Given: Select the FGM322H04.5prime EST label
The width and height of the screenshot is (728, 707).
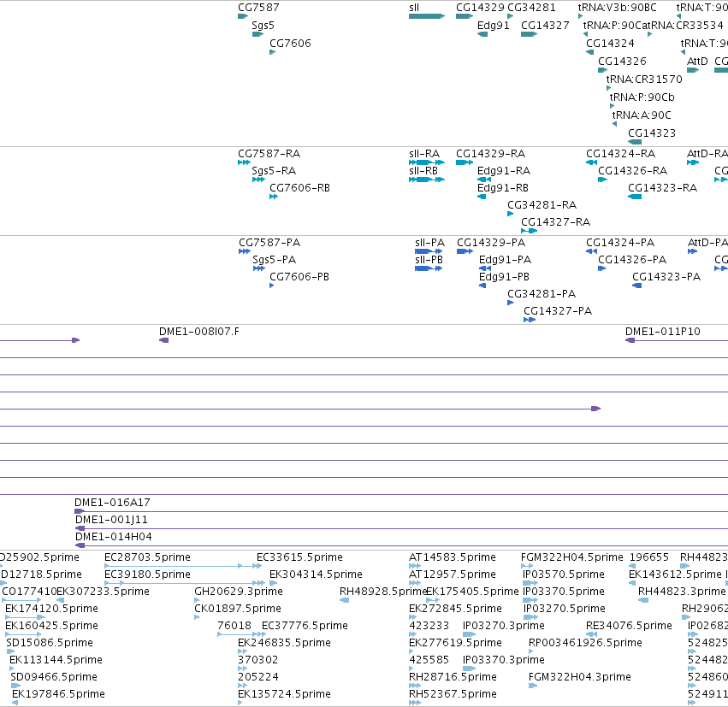Looking at the screenshot, I should (x=572, y=557).
